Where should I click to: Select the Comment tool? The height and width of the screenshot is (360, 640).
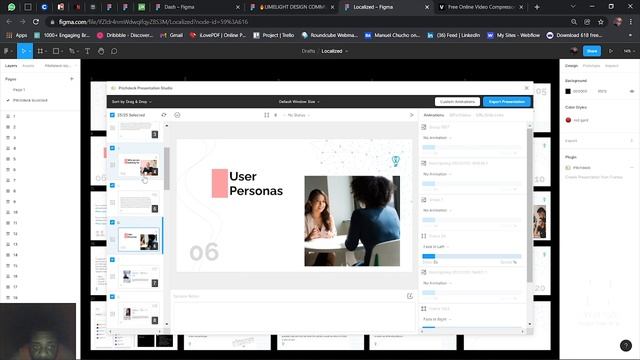114,51
